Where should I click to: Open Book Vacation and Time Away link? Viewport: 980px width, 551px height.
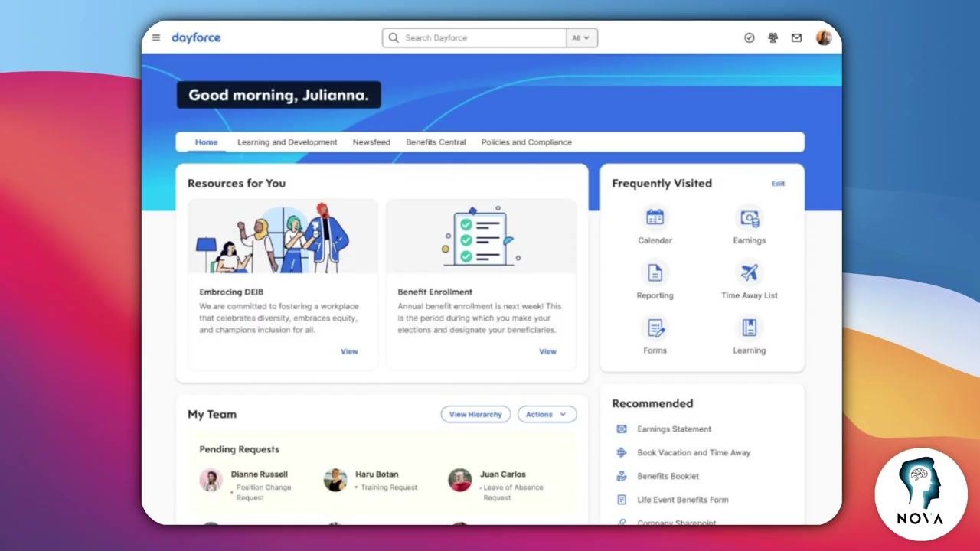694,452
